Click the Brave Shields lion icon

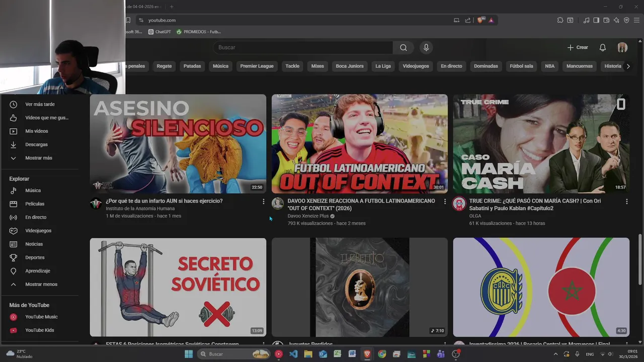(480, 20)
